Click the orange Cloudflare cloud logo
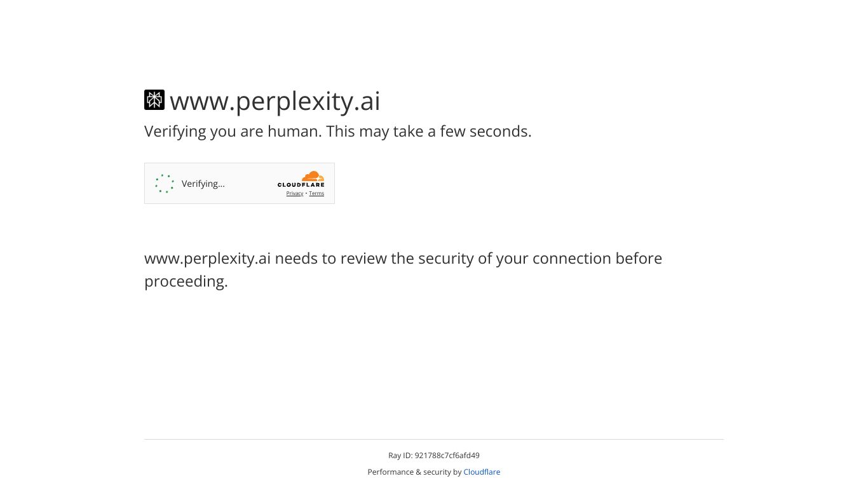The width and height of the screenshot is (868, 488). [312, 177]
